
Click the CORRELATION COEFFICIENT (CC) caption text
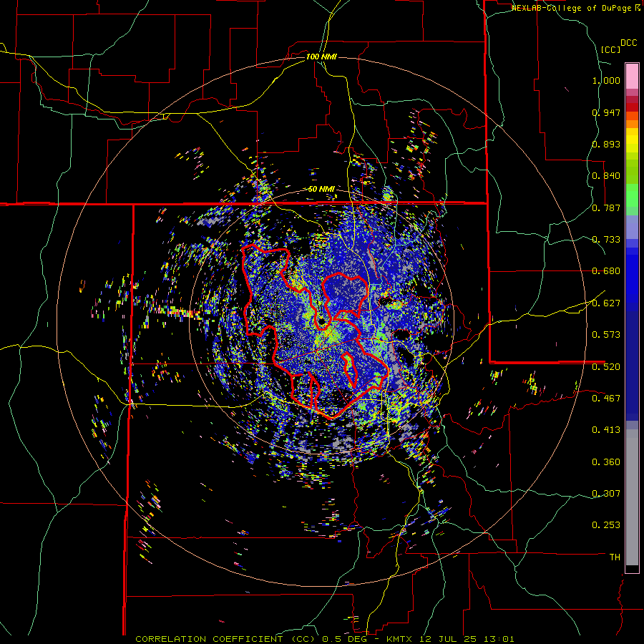tap(225, 639)
